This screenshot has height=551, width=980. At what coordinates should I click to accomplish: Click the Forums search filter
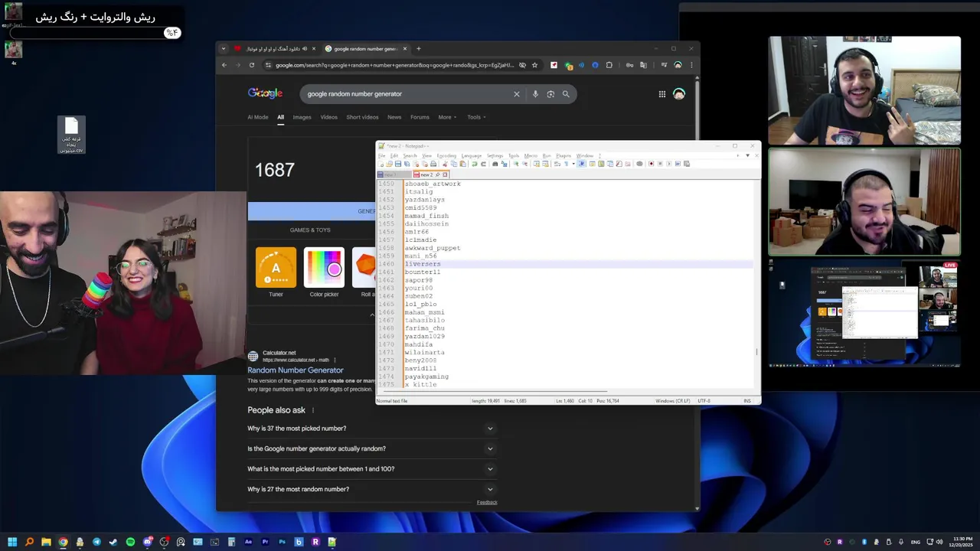420,117
